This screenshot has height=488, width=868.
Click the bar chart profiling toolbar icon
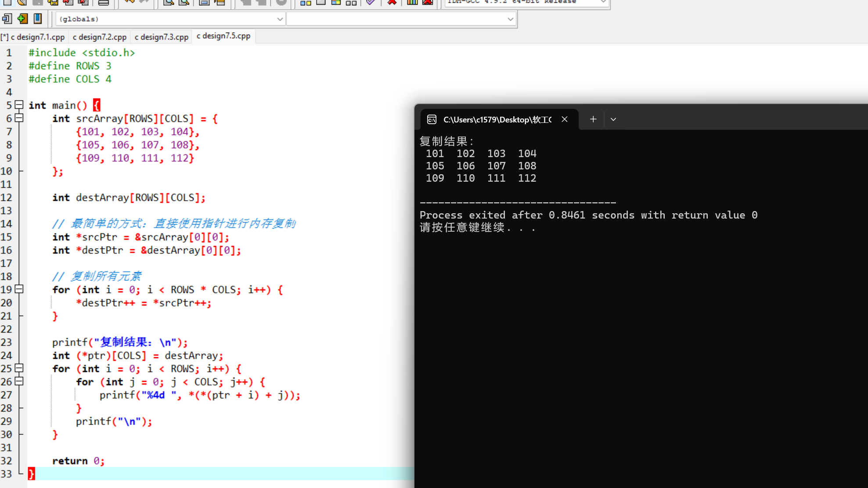click(x=412, y=2)
